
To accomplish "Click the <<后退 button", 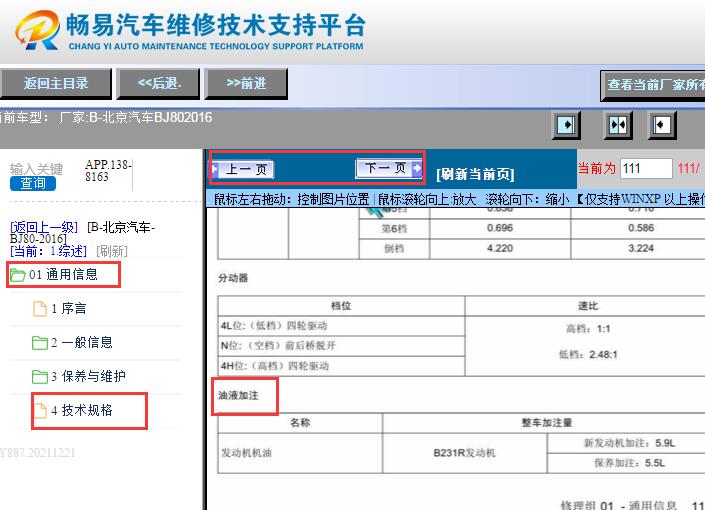I will click(158, 84).
